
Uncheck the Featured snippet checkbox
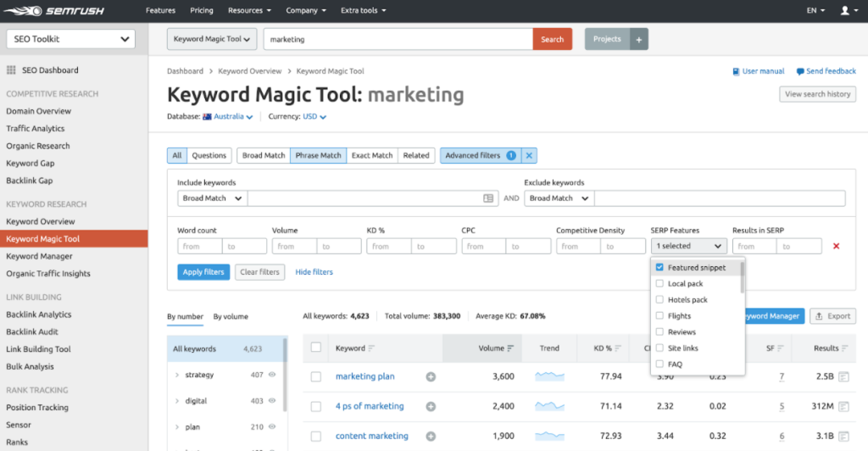[659, 267]
